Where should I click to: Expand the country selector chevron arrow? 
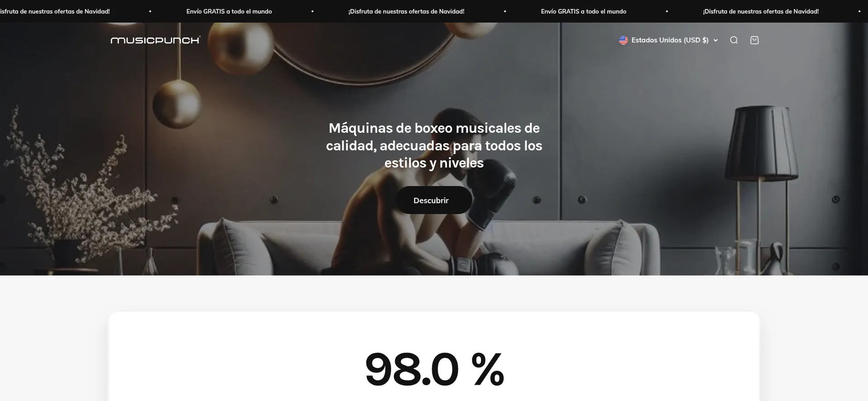point(716,41)
